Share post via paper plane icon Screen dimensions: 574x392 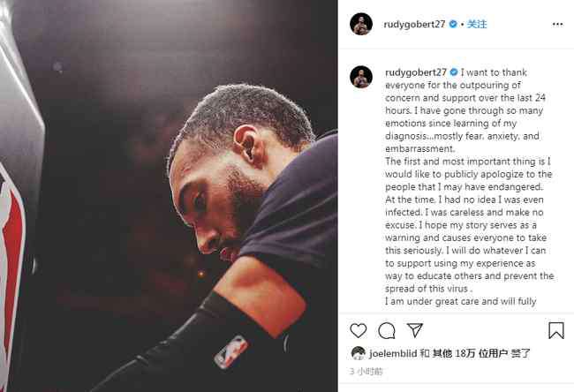point(415,330)
